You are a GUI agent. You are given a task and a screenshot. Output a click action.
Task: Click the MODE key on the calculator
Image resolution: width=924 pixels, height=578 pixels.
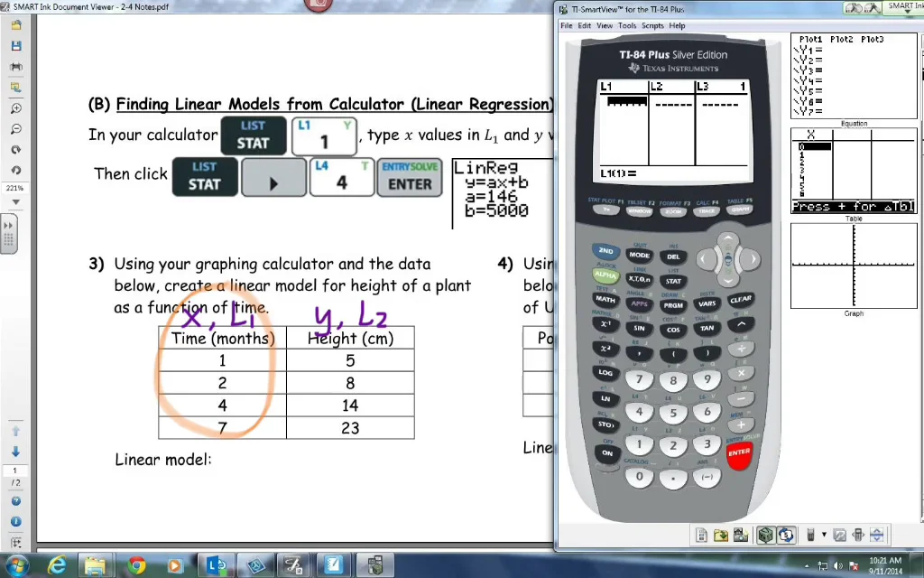tap(640, 256)
